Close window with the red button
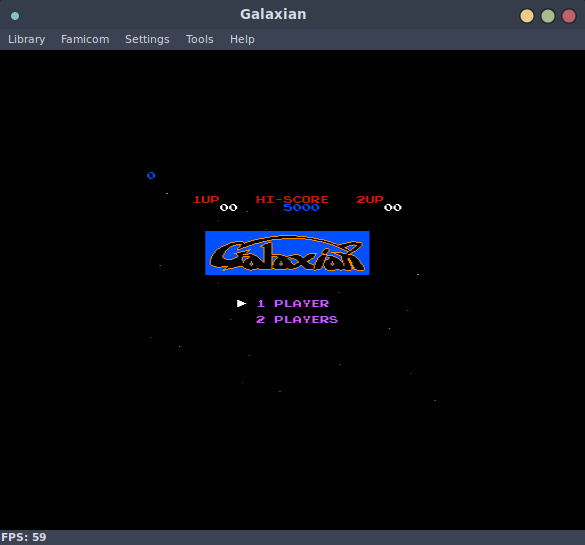Screen dimensions: 585x545 click(x=569, y=16)
